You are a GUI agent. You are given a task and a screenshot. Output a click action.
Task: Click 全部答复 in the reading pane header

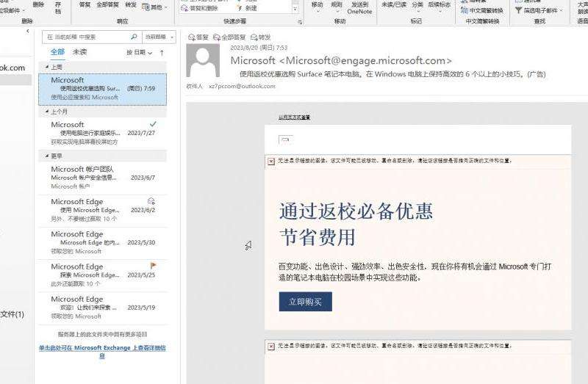(x=229, y=37)
